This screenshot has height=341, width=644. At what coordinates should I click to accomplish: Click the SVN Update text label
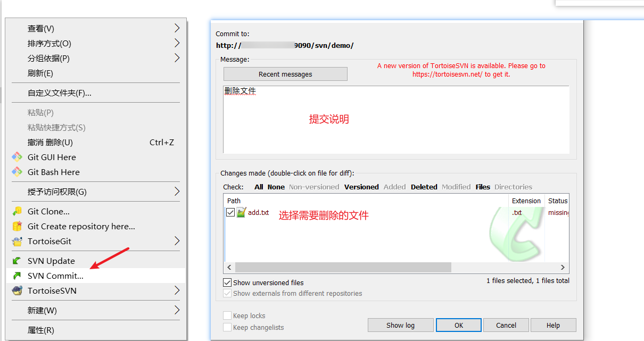pos(51,261)
